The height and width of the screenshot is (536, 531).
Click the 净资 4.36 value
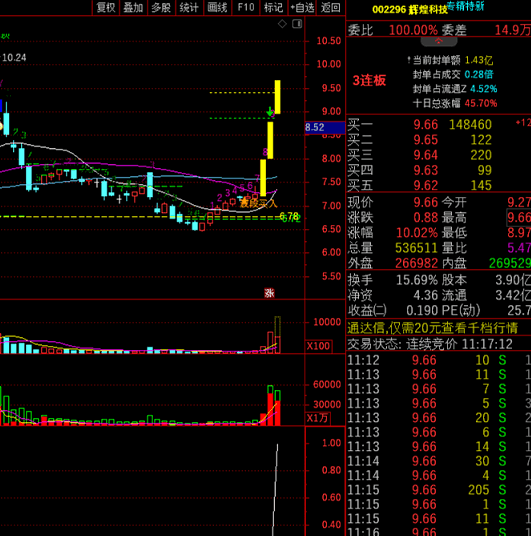coord(426,295)
